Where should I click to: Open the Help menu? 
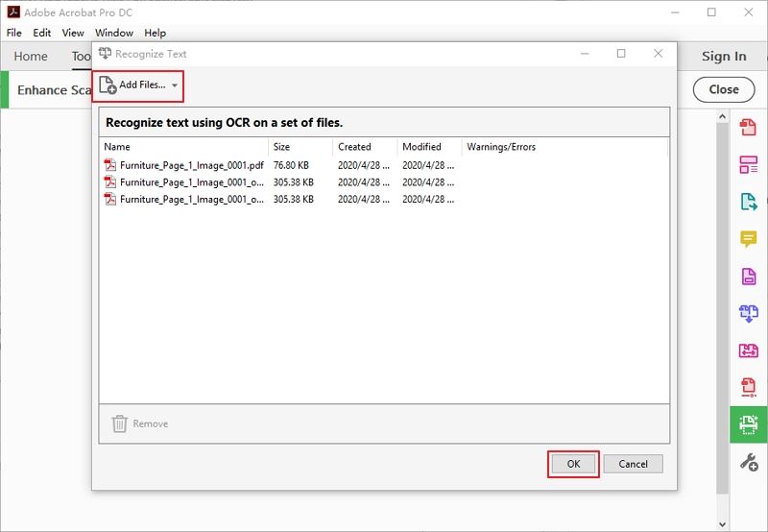tap(155, 33)
